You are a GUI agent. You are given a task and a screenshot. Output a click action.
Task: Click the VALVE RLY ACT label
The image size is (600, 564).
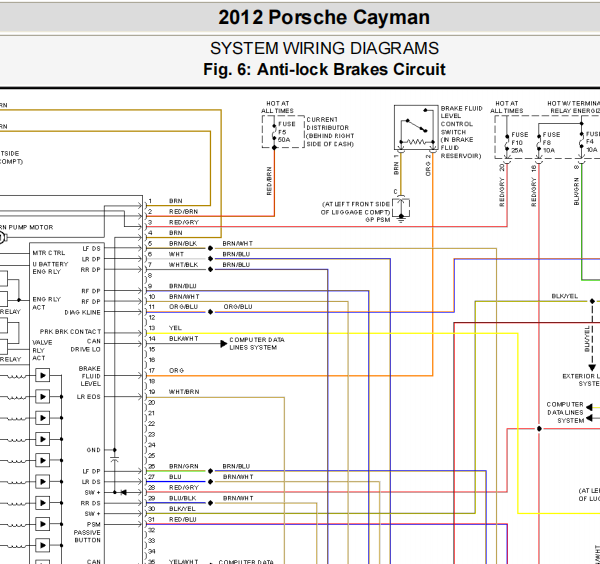coord(42,350)
